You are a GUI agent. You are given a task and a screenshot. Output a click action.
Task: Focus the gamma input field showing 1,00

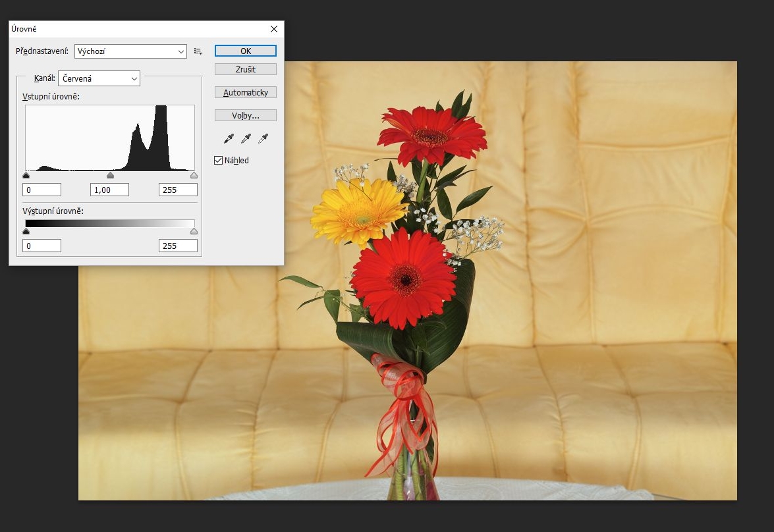[109, 190]
